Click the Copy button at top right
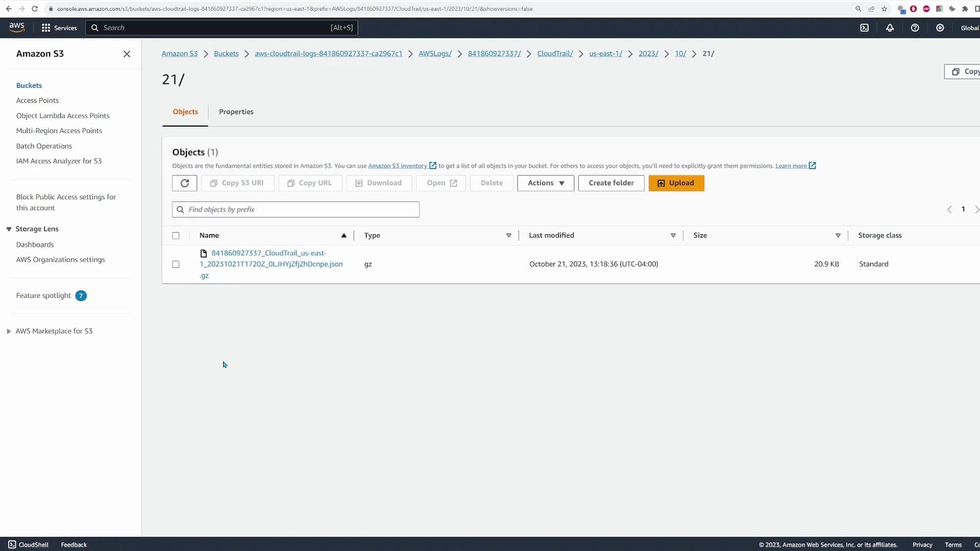 pos(962,71)
